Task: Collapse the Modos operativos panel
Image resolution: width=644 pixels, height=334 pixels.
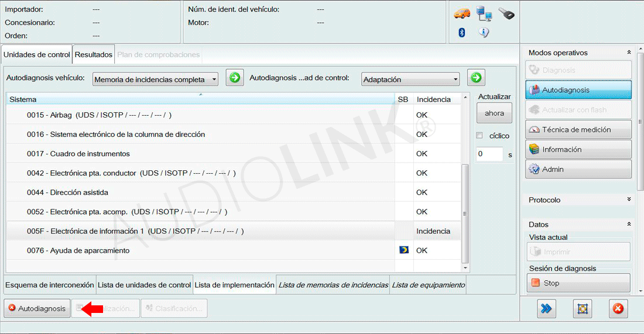Action: pos(629,53)
